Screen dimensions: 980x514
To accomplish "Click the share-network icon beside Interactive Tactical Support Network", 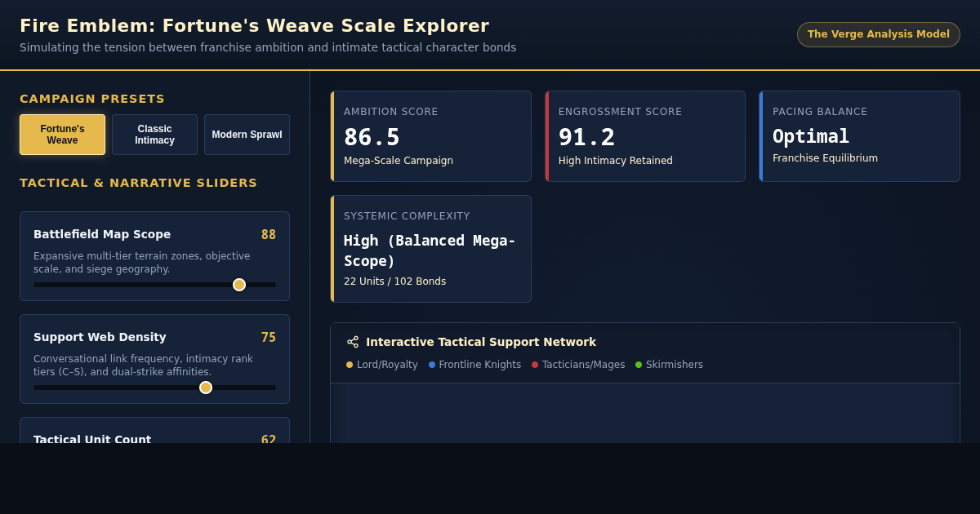I will (353, 342).
